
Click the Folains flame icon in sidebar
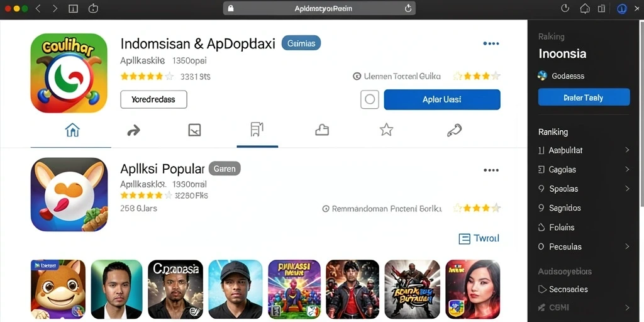click(541, 227)
